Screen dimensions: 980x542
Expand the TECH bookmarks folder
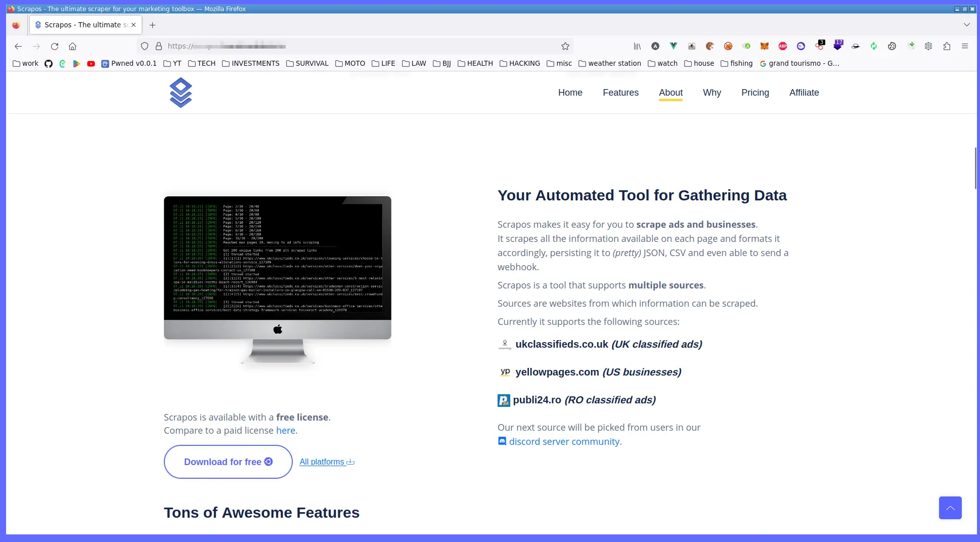click(202, 63)
